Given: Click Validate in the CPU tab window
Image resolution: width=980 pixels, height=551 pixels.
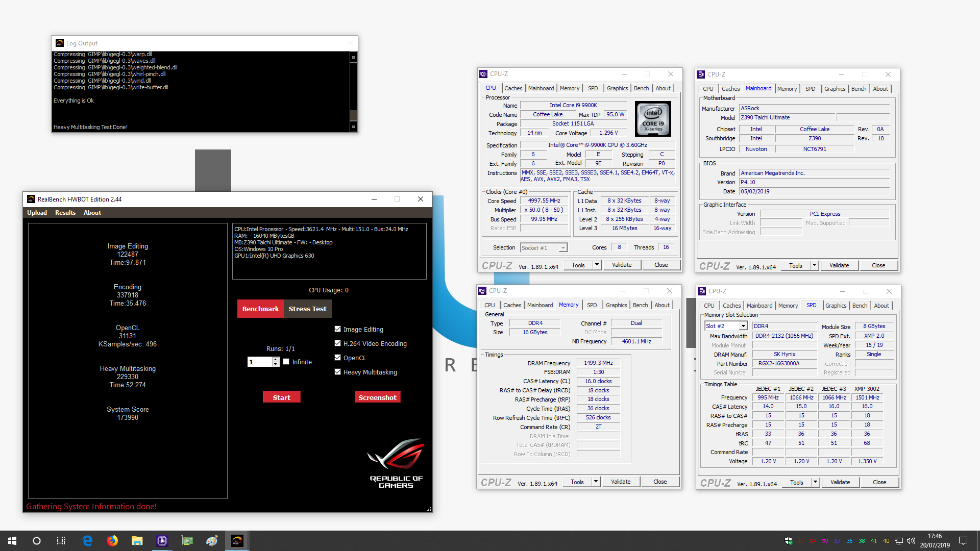Looking at the screenshot, I should (x=622, y=265).
